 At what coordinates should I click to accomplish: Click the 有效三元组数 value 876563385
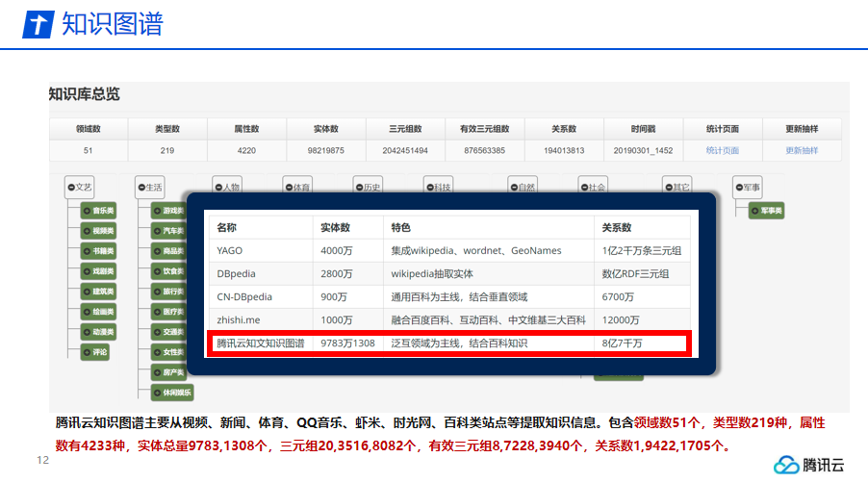[x=484, y=150]
